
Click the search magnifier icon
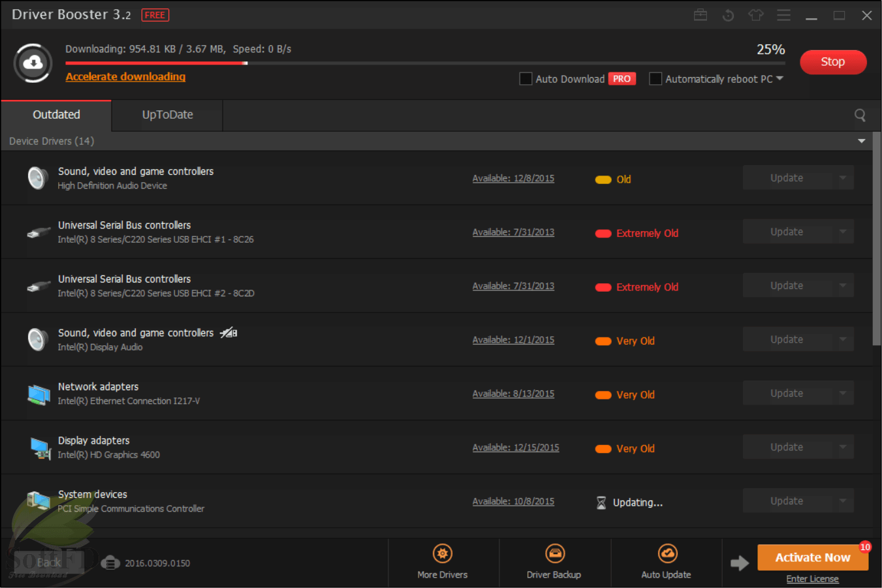[x=860, y=115]
